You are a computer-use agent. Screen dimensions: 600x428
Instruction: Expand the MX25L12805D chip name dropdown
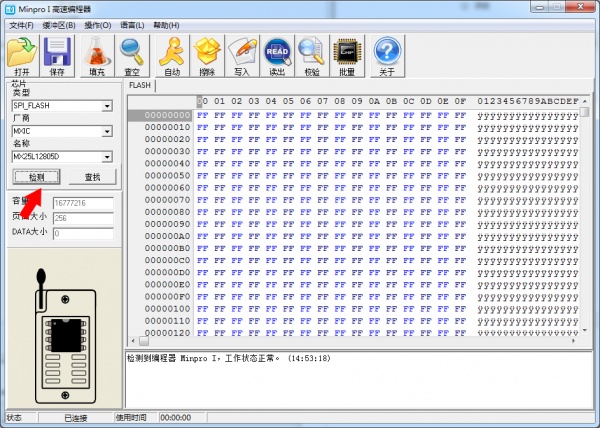click(107, 157)
